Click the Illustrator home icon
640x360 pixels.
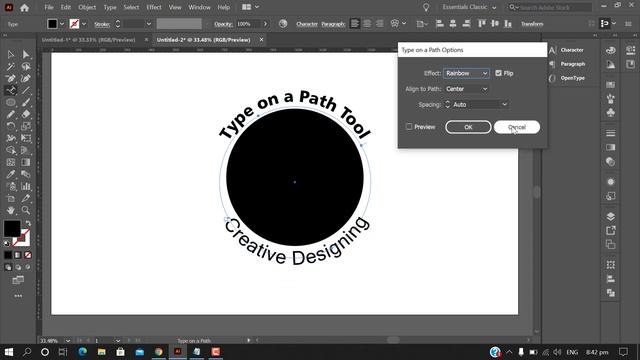click(24, 7)
